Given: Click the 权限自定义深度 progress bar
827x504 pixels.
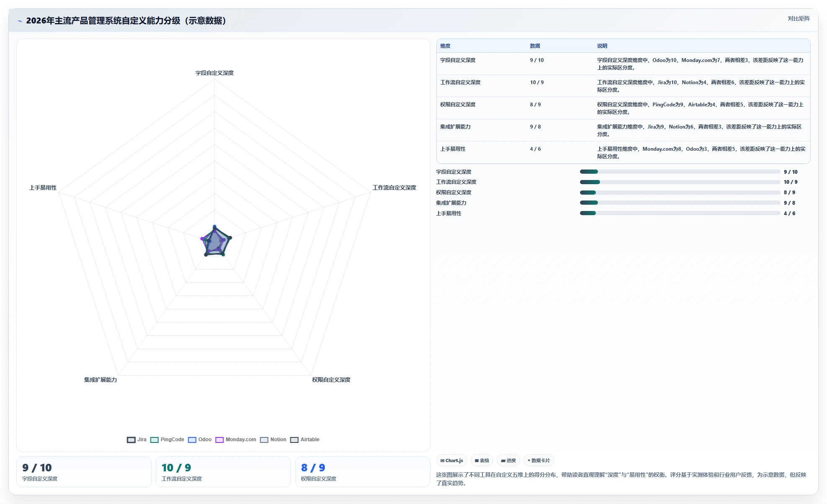Looking at the screenshot, I should (x=680, y=193).
